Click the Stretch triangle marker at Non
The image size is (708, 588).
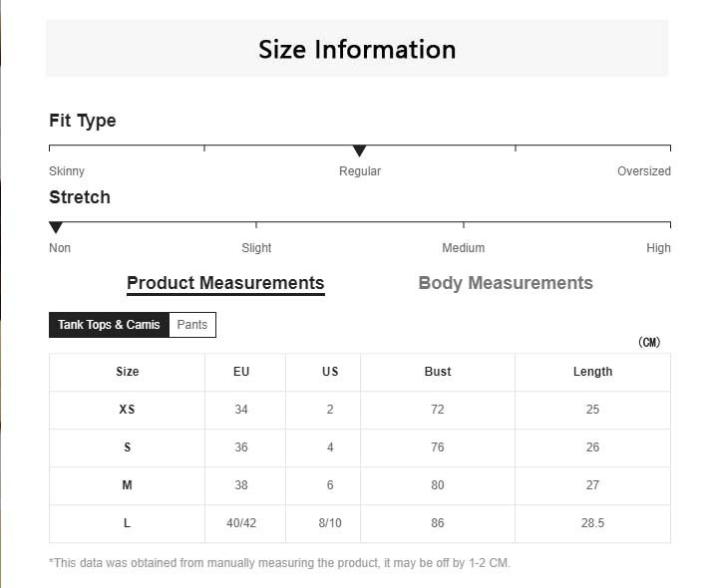(x=56, y=228)
